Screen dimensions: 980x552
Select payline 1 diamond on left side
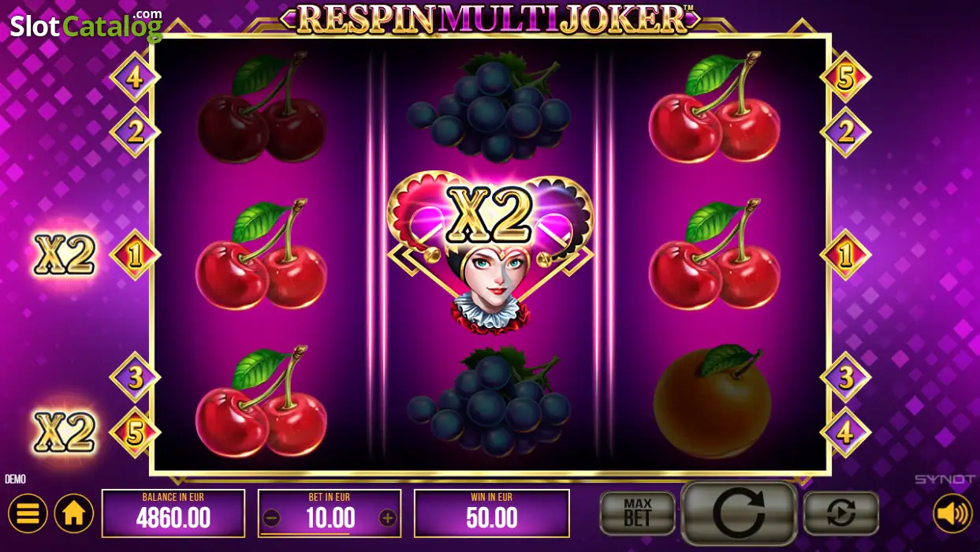tap(135, 255)
